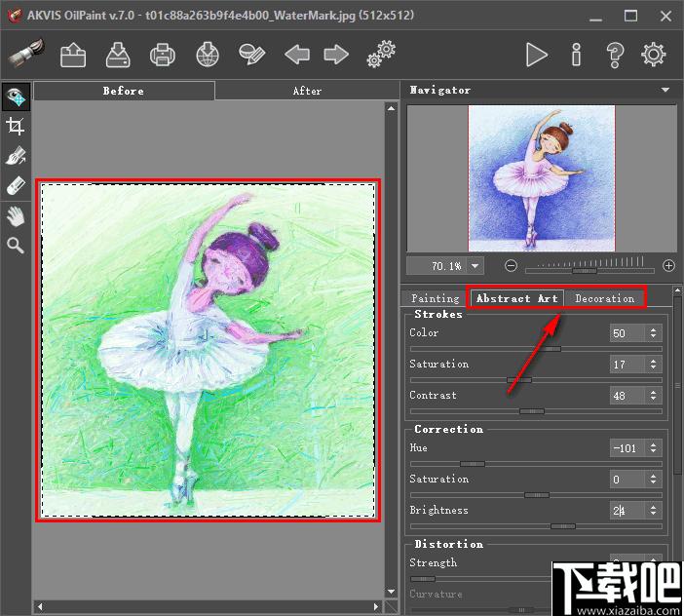Switch to the Before tab

pos(124,91)
